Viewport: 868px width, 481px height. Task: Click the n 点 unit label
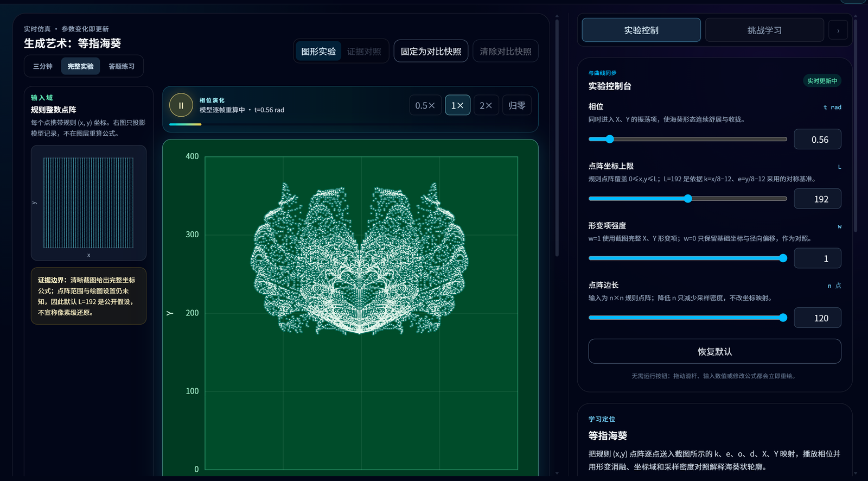point(834,286)
